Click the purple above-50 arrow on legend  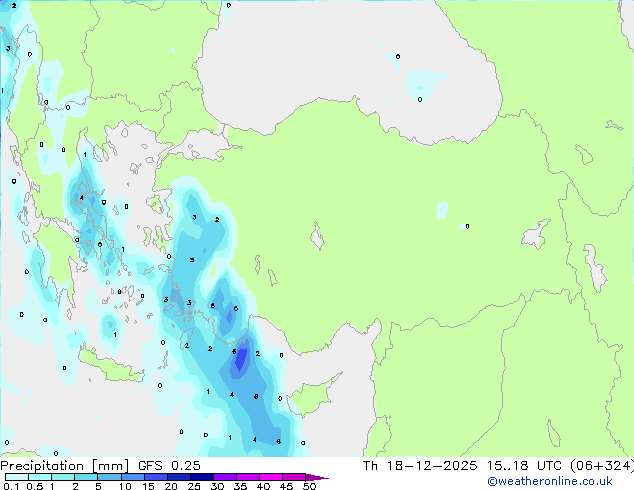point(317,477)
